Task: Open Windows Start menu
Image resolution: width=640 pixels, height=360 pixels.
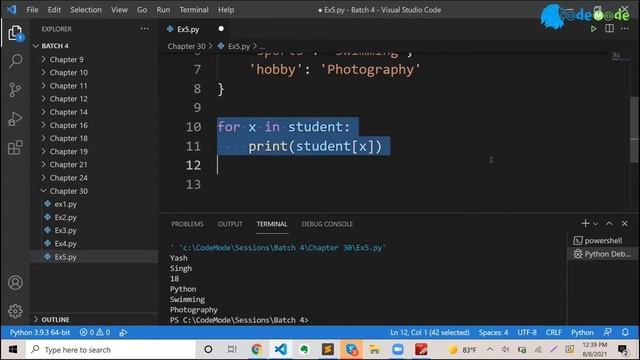Action: 13,349
